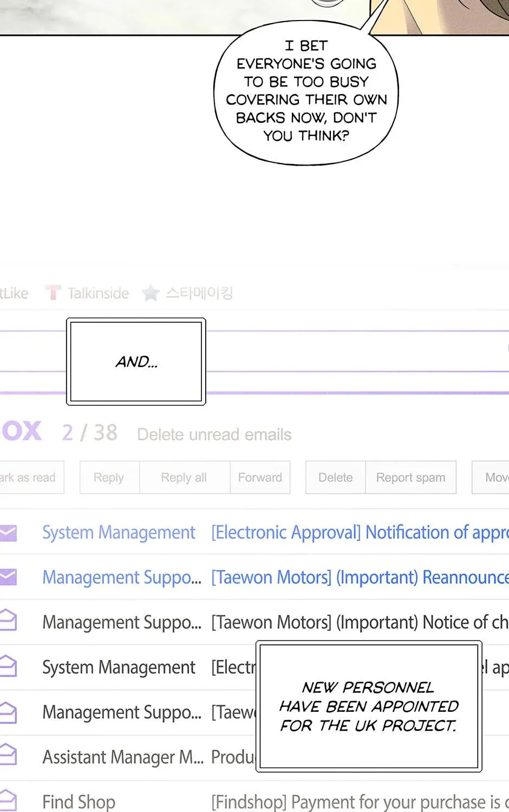Open the Taewon Motors Reannounce email subject
Image resolution: width=509 pixels, height=812 pixels.
point(360,578)
